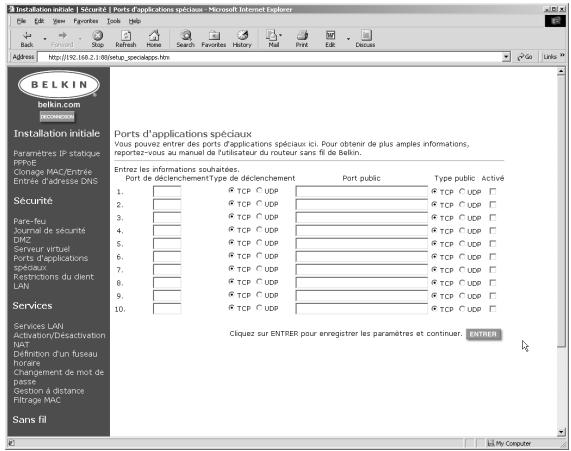Select UDP public type for row 3
Image resolution: width=571 pixels, height=451 pixels.
pos(462,217)
